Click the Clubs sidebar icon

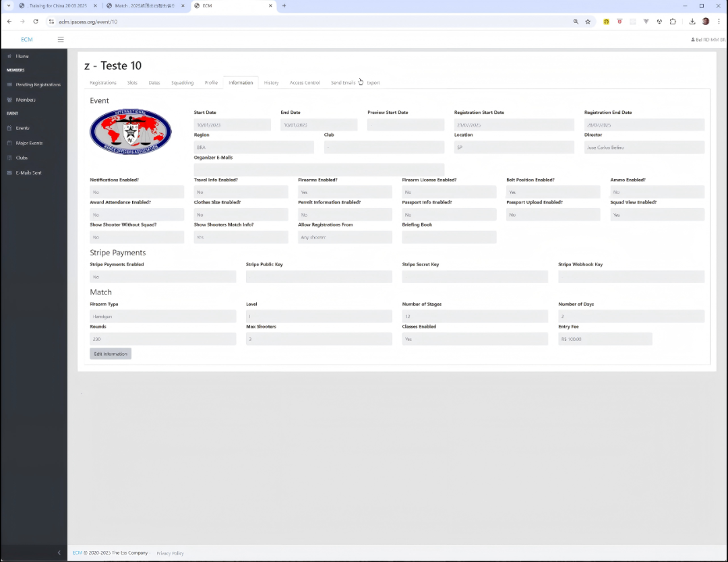[9, 158]
